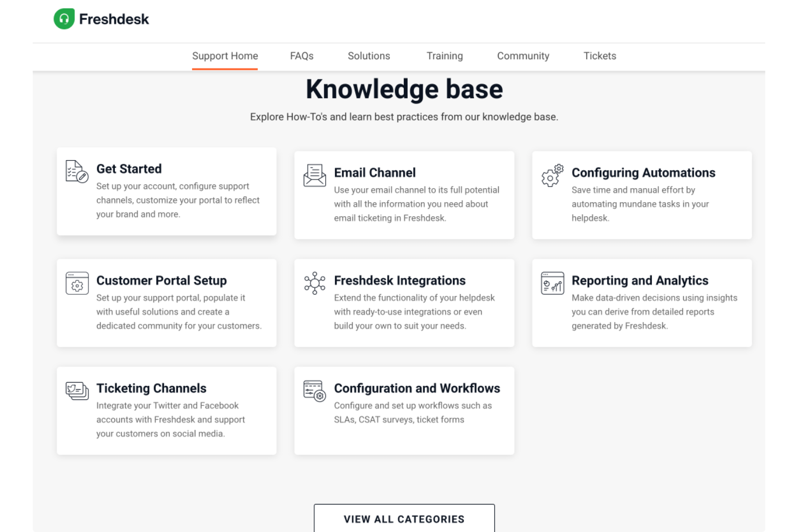Open the Solutions tab
This screenshot has height=532, width=798.
(368, 56)
